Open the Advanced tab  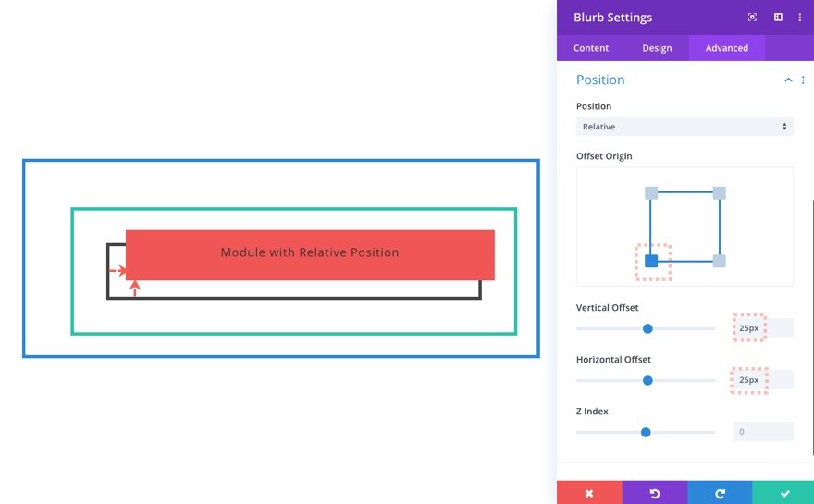tap(727, 48)
